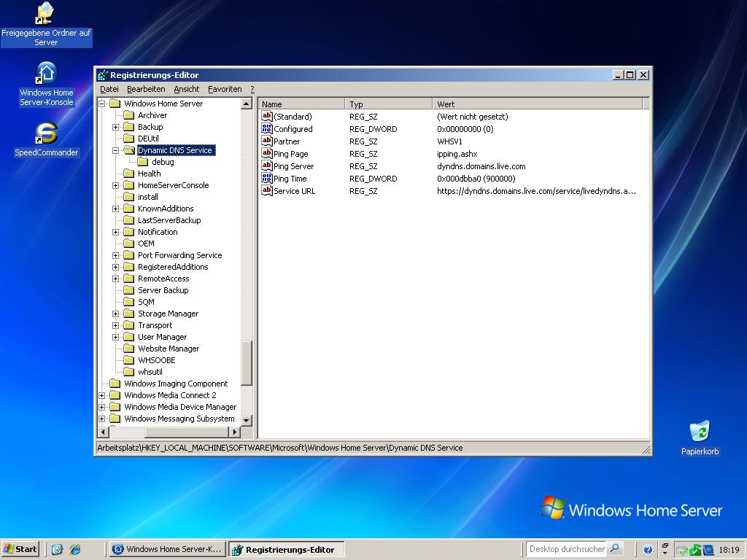The image size is (747, 560).
Task: Open the Datei menu
Action: pos(109,89)
